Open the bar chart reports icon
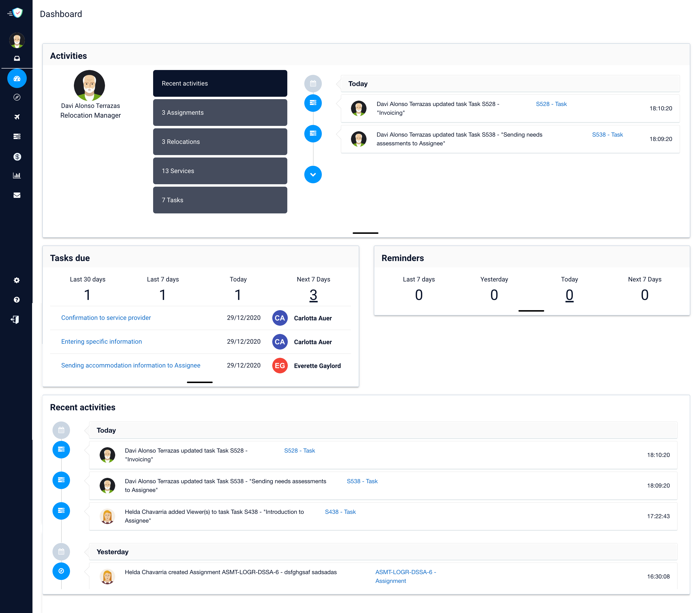 (x=17, y=175)
